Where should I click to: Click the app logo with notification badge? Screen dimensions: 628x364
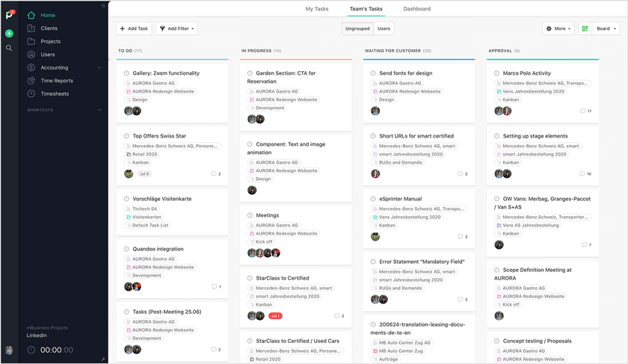(10, 15)
